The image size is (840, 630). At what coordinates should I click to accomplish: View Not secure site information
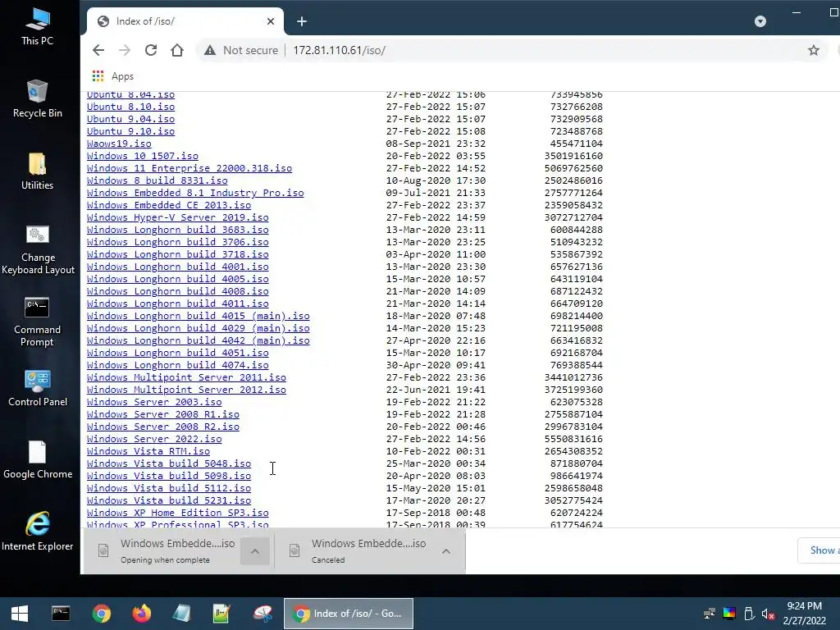tap(241, 50)
